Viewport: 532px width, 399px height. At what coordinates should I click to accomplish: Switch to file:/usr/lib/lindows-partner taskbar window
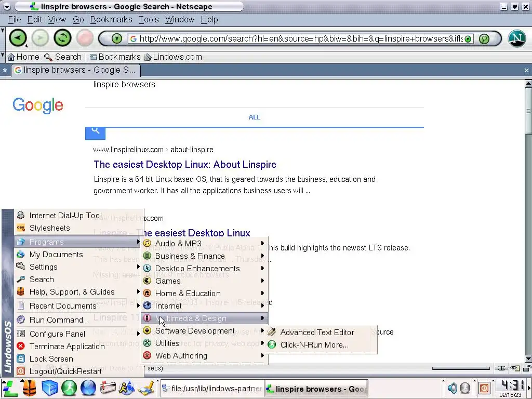click(212, 389)
